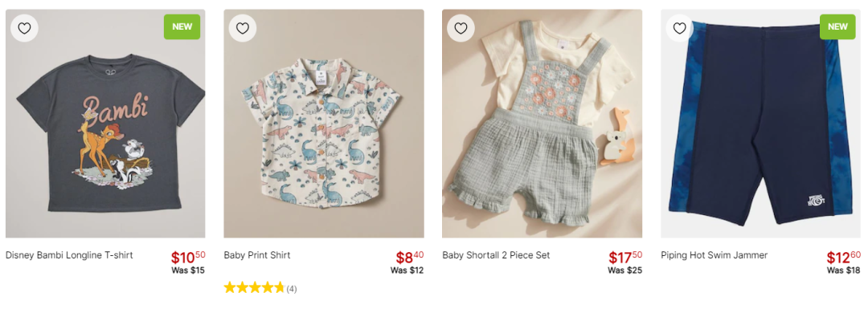Click the NEW badge on the Swim Jammer
This screenshot has height=309, width=868.
(837, 26)
